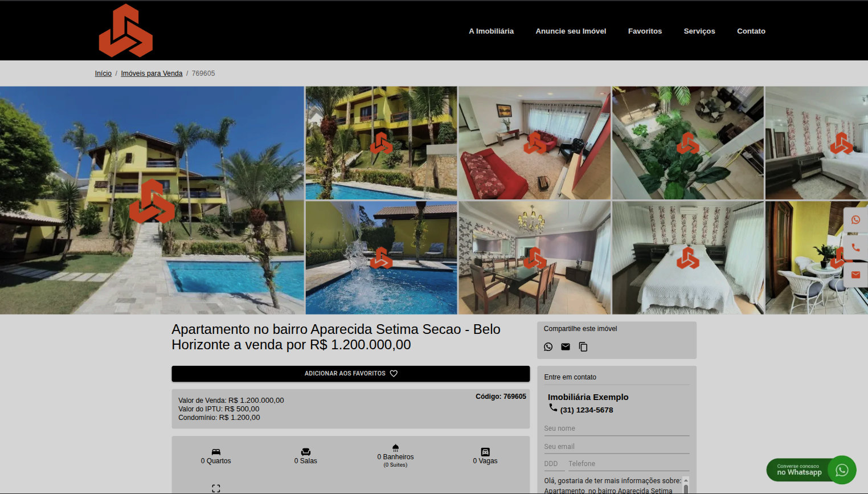Click Adicionar aos Favoritos button

[x=350, y=374]
